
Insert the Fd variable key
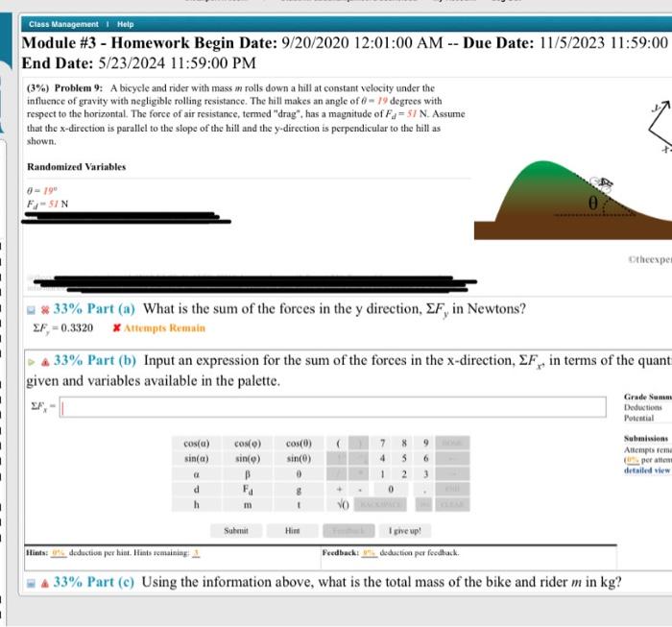coord(248,490)
